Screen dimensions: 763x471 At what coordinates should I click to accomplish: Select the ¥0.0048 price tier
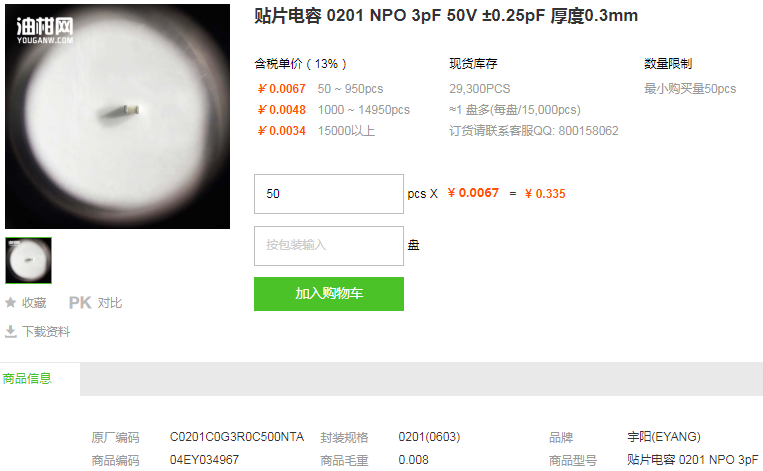[282, 110]
